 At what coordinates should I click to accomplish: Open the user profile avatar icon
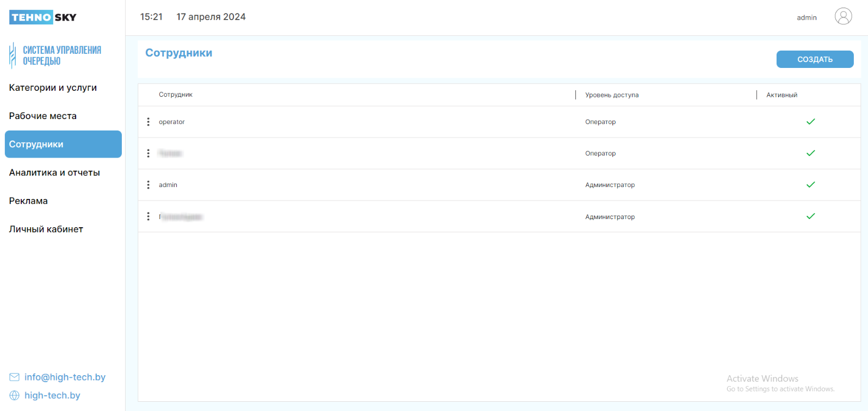(x=843, y=16)
